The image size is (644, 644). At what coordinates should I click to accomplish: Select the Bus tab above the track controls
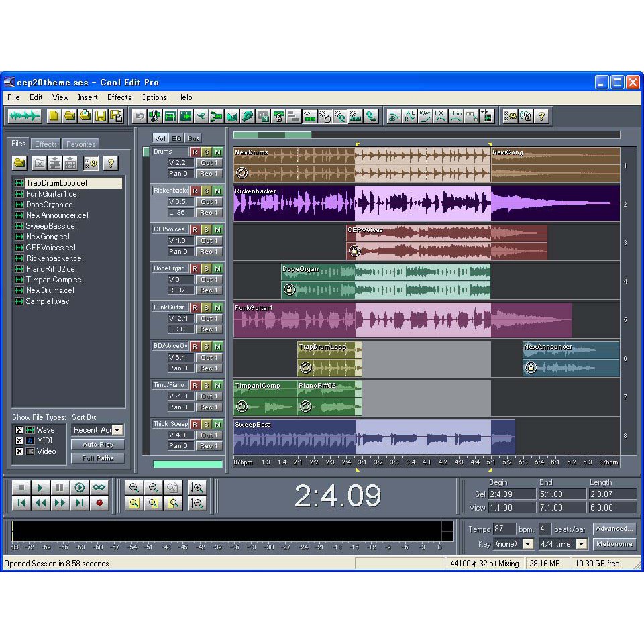[x=193, y=138]
